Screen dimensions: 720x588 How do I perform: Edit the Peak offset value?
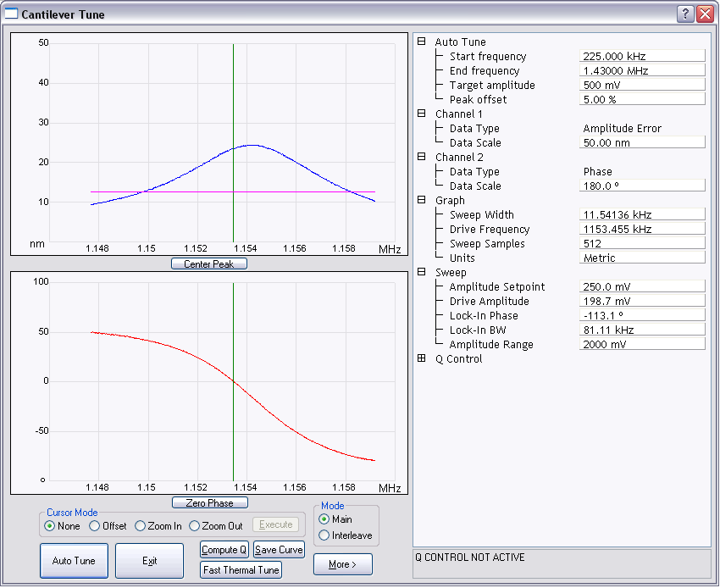coord(642,99)
